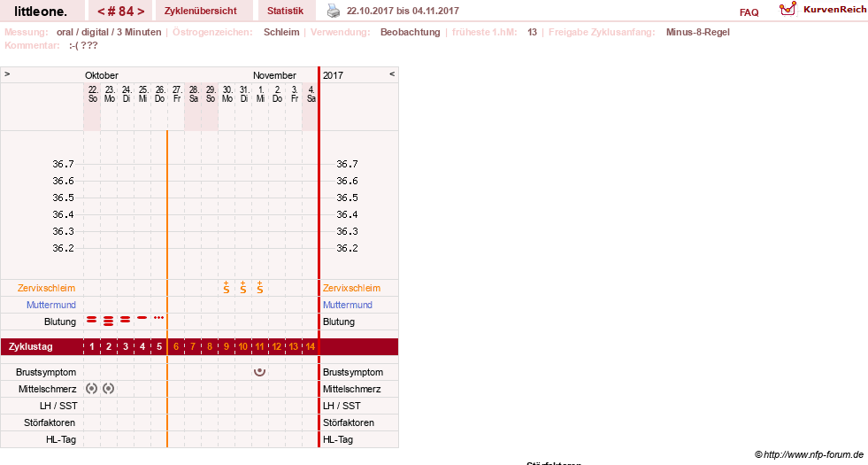This screenshot has width=868, height=465.
Task: Click the Zyklustag row label
Action: pos(31,346)
